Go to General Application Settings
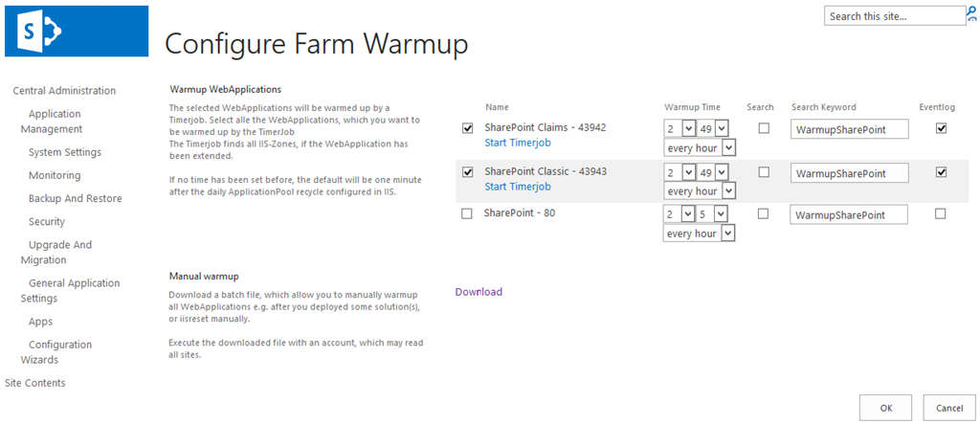Image resolution: width=980 pixels, height=424 pixels. (70, 290)
